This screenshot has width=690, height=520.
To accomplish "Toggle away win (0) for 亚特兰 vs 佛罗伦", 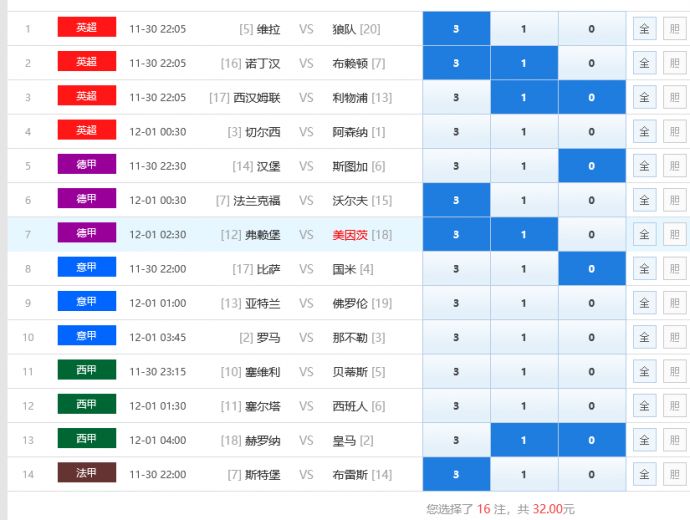I will point(591,303).
